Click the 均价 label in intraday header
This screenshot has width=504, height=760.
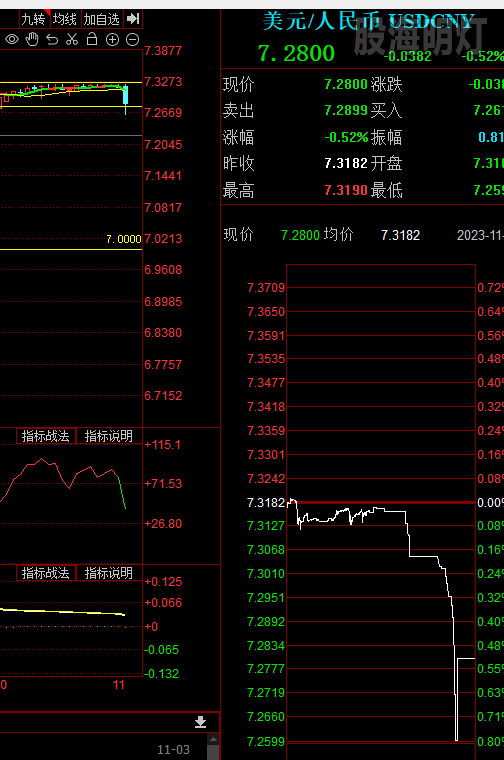(x=339, y=235)
